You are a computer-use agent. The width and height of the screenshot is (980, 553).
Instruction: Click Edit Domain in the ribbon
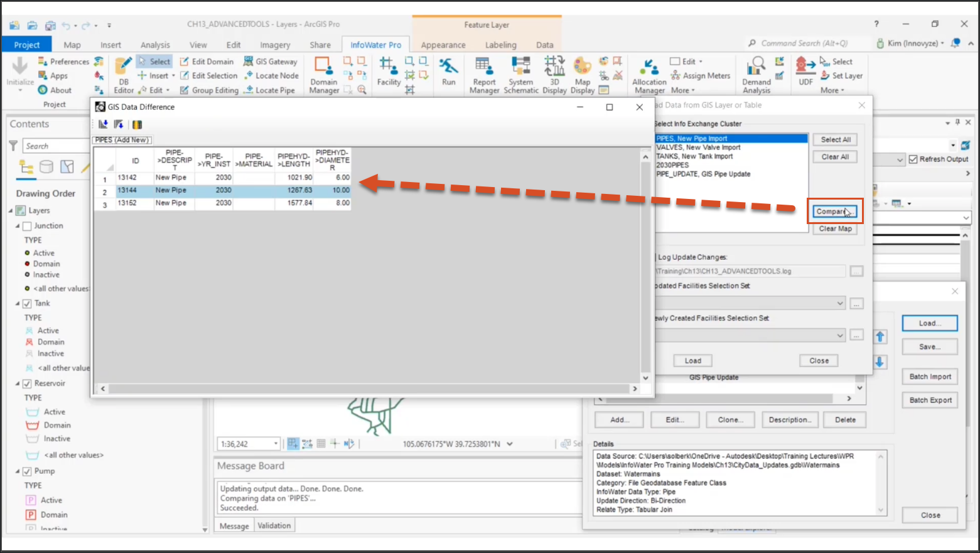207,62
